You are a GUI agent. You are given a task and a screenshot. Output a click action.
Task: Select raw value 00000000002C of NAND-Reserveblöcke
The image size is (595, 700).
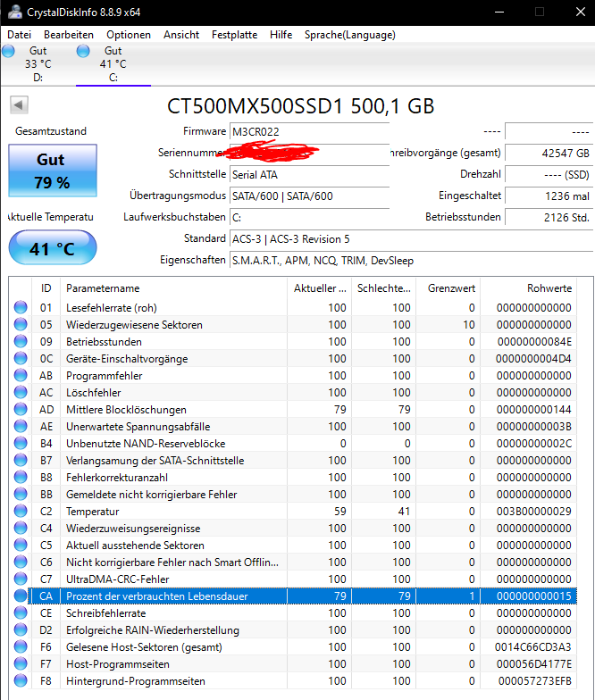[534, 443]
